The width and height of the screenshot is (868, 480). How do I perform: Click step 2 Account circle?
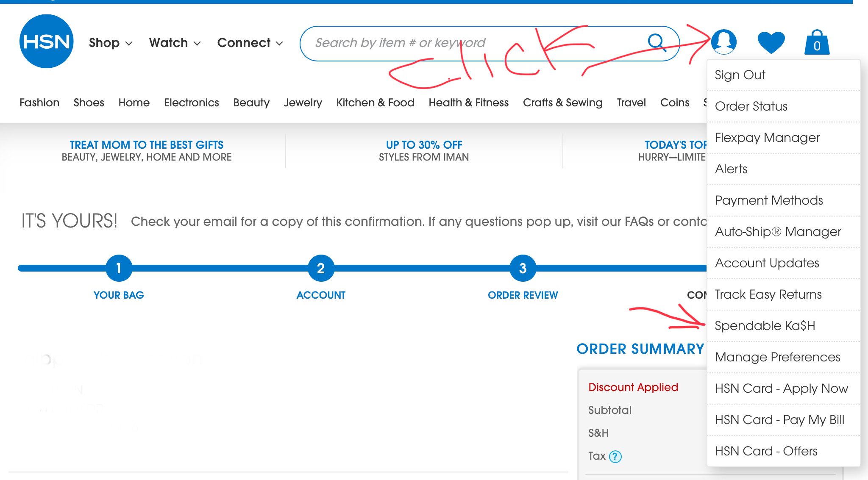coord(321,268)
